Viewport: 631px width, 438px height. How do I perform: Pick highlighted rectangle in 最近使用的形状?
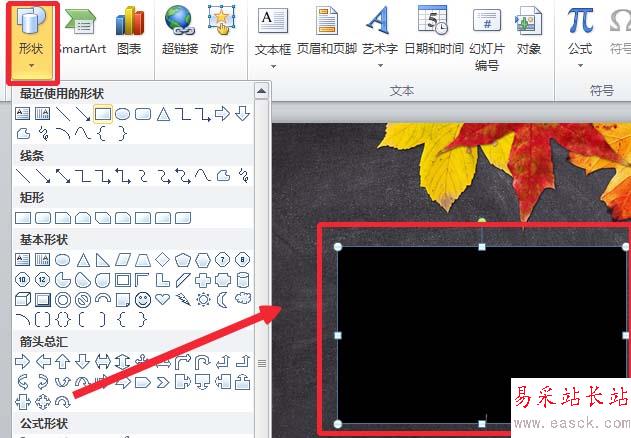(x=103, y=114)
